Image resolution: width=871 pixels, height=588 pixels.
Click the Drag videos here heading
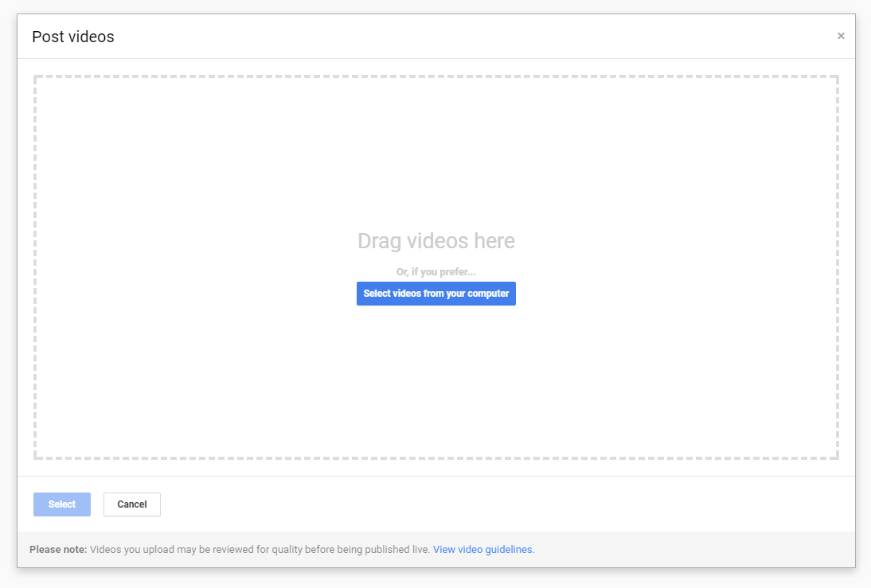tap(435, 241)
